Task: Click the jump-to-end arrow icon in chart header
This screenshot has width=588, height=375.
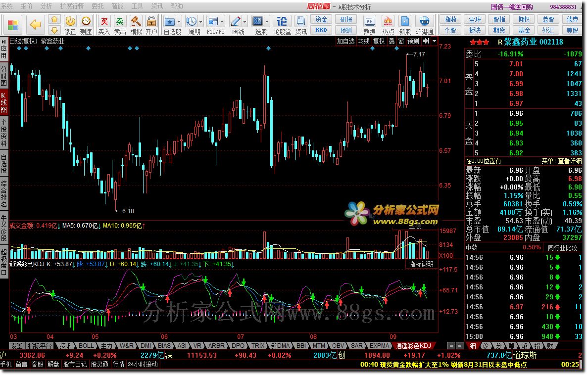Action: pos(426,41)
